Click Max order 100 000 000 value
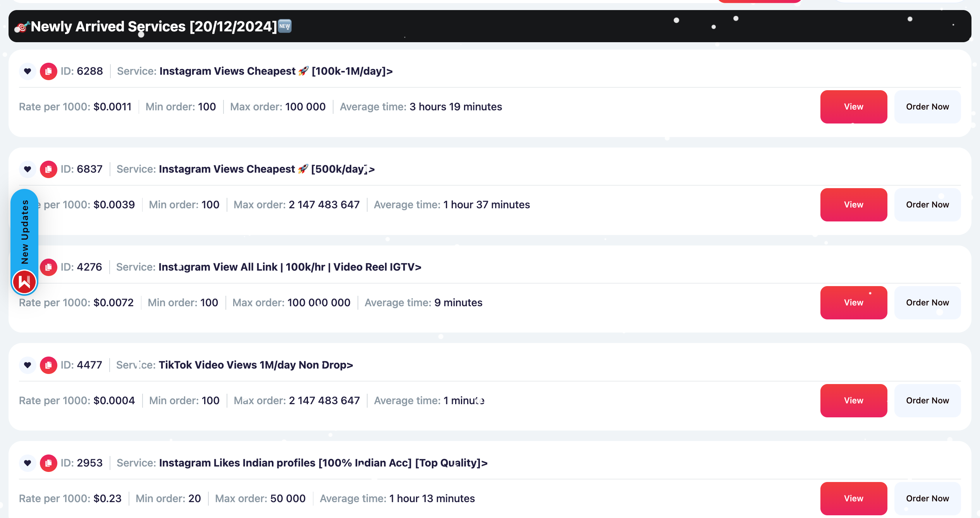 click(x=319, y=303)
